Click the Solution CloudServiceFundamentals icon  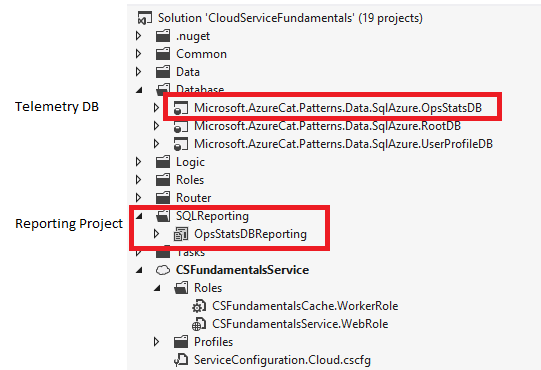tap(145, 18)
